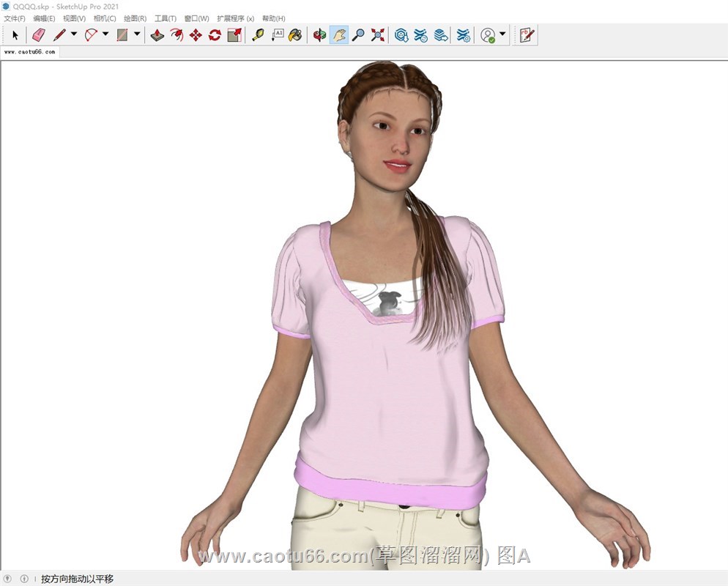Click the user account sign-in icon
728x586 pixels.
[488, 35]
